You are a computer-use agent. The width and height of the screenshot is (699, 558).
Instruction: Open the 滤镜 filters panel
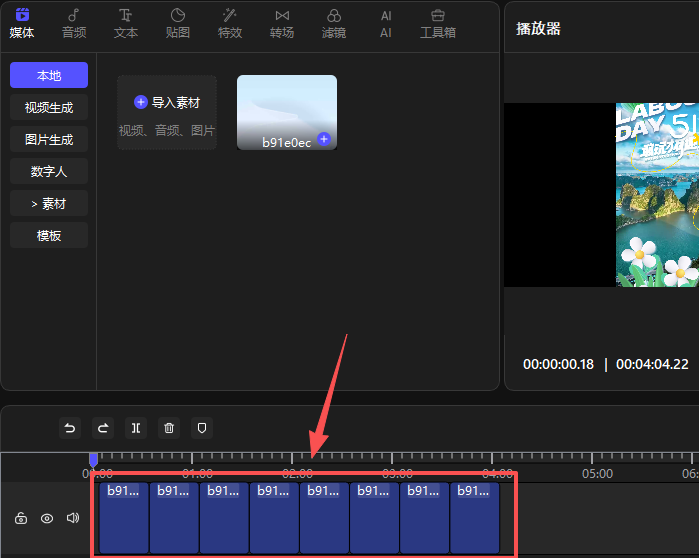pos(334,24)
